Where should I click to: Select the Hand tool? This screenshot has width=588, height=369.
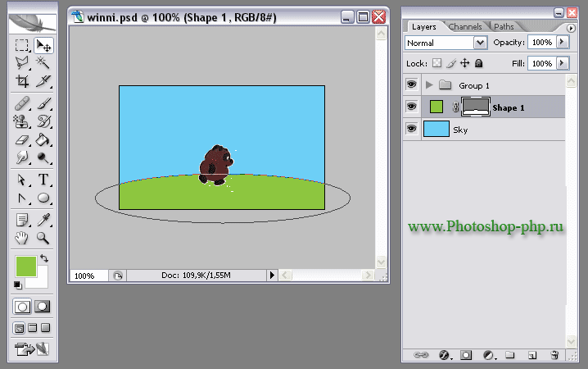22,238
